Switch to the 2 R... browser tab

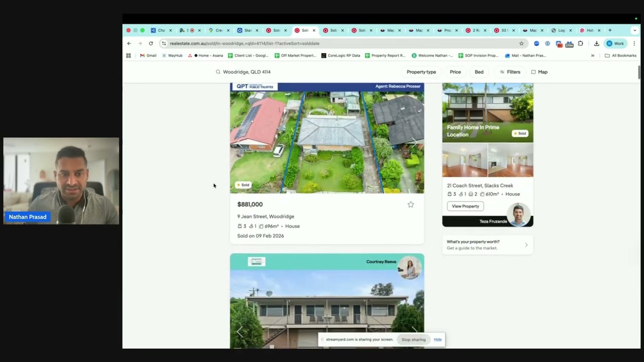(x=476, y=30)
